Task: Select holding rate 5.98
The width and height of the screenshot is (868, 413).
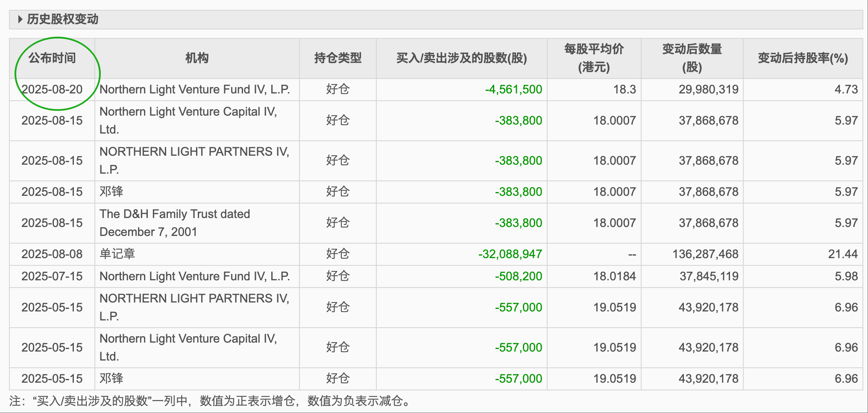Action: pos(846,276)
